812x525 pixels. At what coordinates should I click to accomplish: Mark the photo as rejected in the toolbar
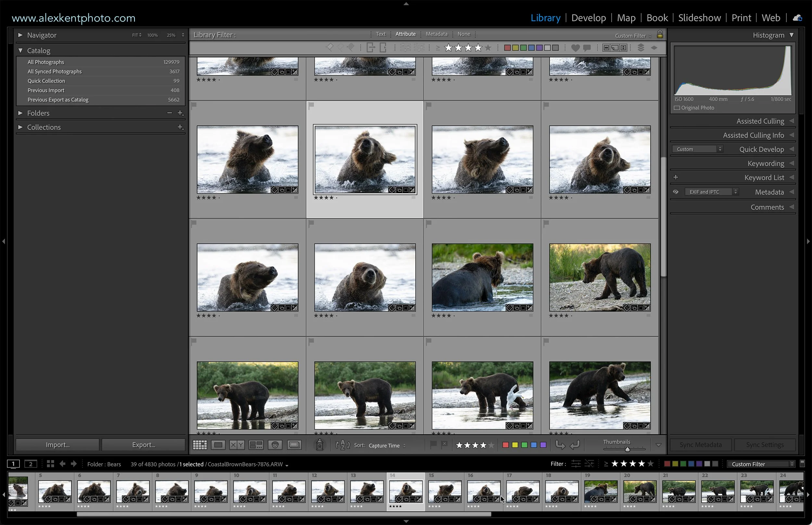(444, 444)
